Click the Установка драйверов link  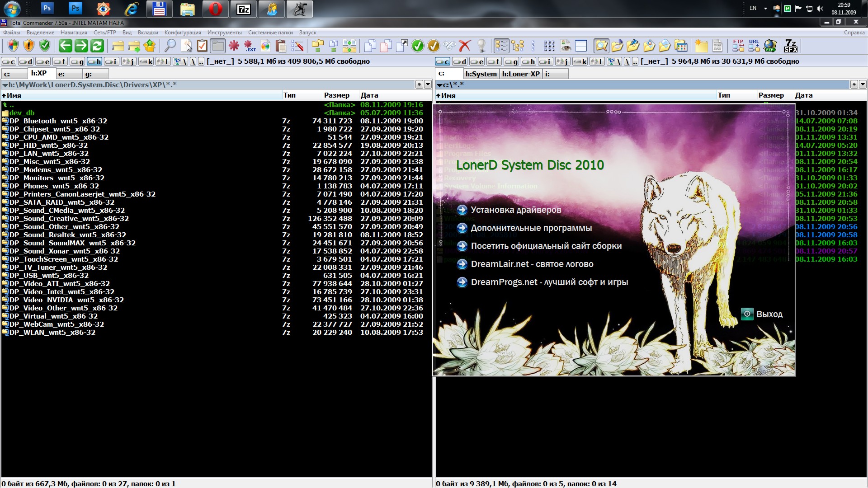coord(515,210)
